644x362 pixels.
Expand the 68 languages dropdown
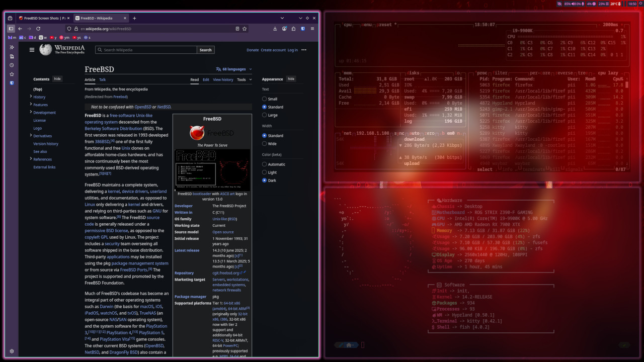(234, 69)
